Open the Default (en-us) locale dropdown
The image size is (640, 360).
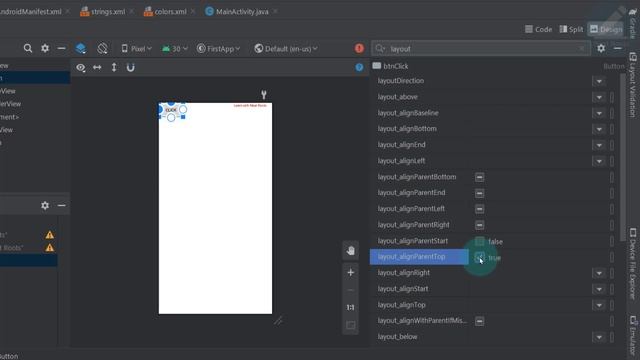(286, 49)
